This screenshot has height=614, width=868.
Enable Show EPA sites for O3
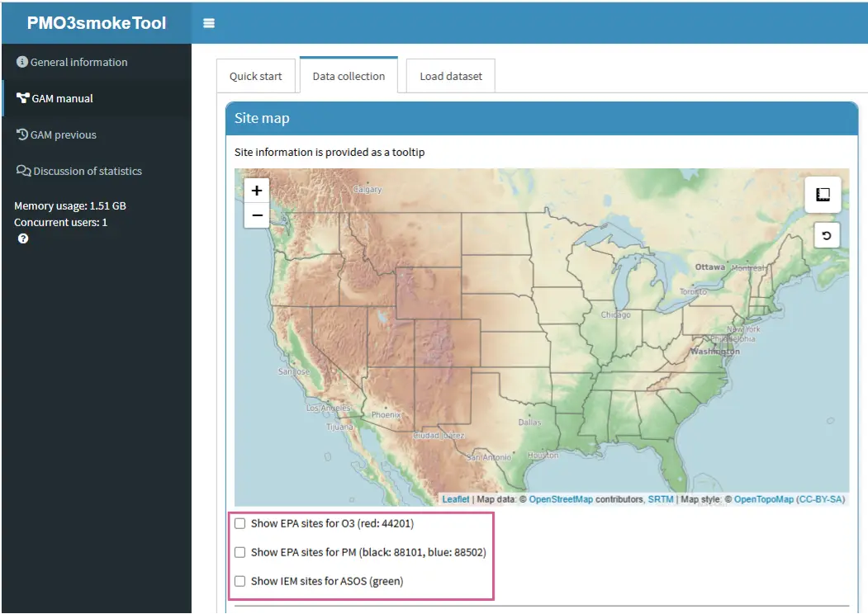pyautogui.click(x=240, y=523)
